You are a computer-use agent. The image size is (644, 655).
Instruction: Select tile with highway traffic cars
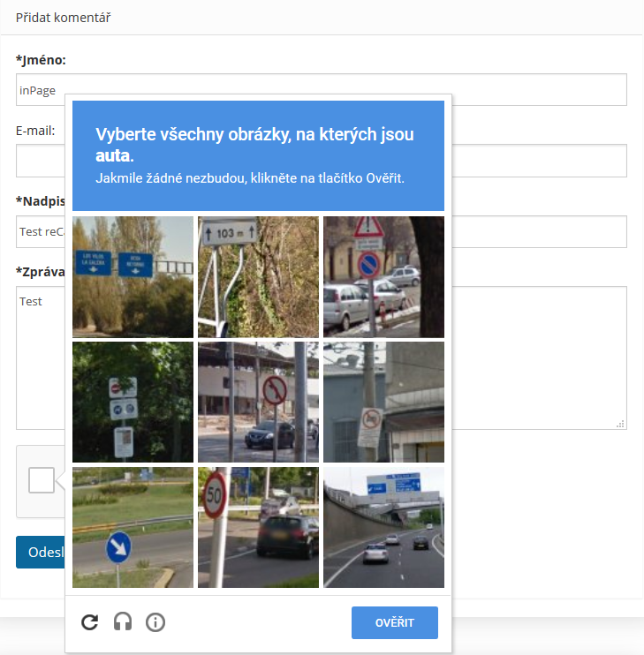click(x=383, y=527)
